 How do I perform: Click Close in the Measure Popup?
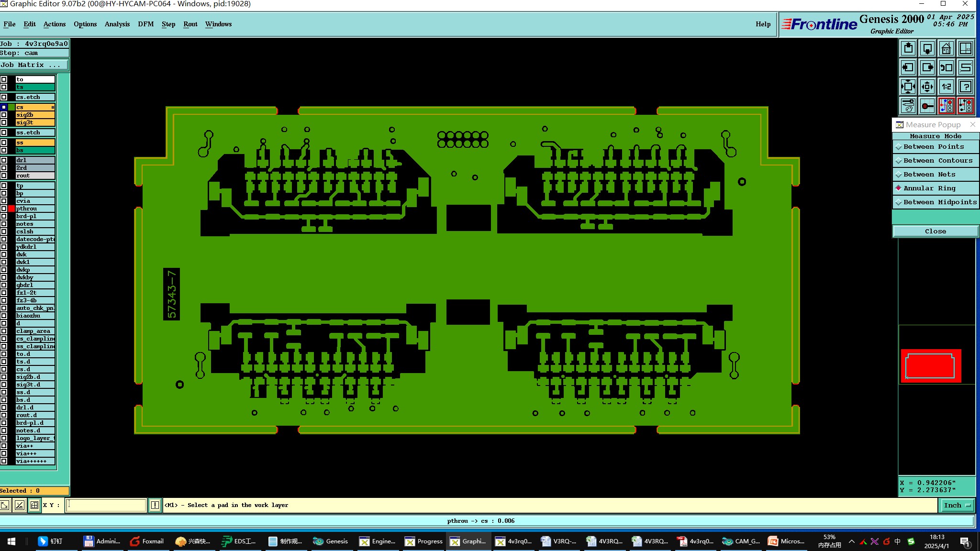click(x=935, y=231)
